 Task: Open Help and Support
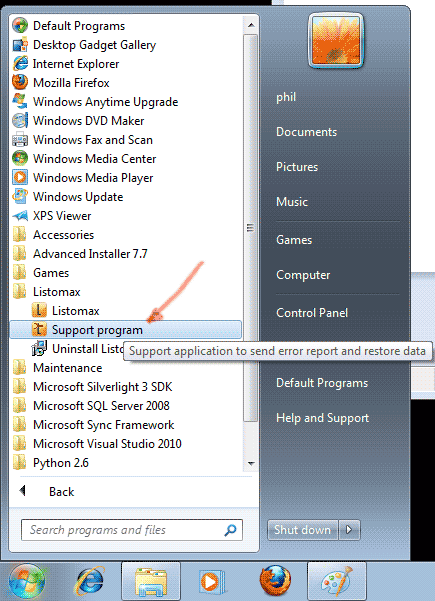click(x=323, y=417)
